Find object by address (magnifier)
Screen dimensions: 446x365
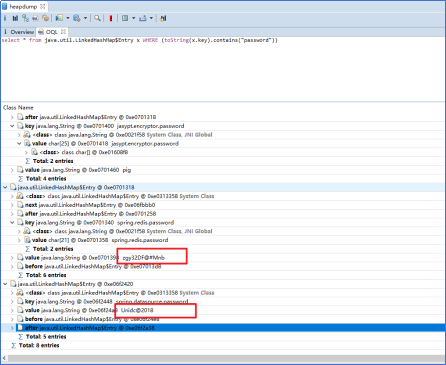97,18
